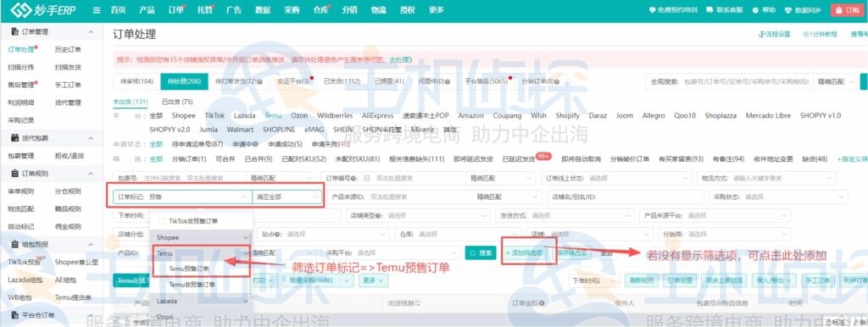Open the 首页 menu

tap(118, 10)
